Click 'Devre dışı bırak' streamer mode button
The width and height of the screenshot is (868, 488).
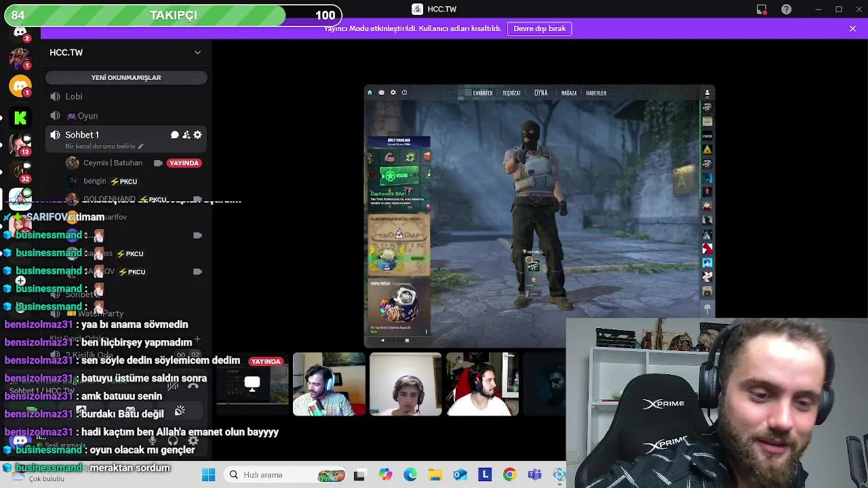coord(539,28)
